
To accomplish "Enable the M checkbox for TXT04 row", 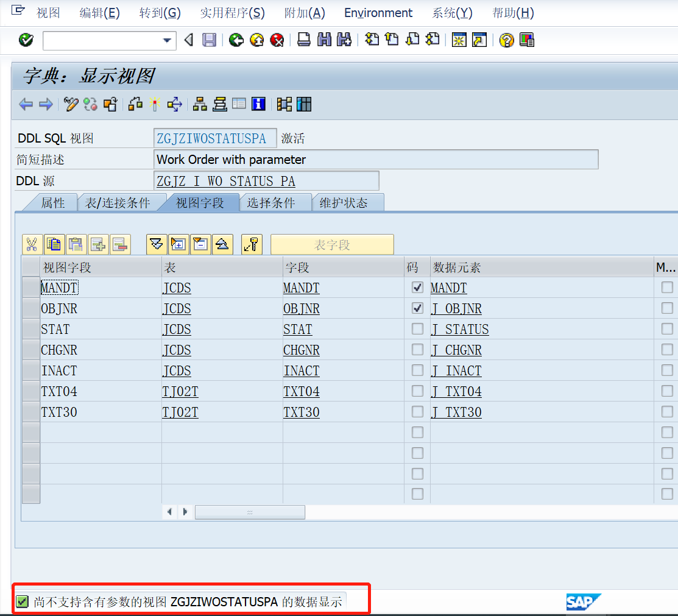I will 666,391.
